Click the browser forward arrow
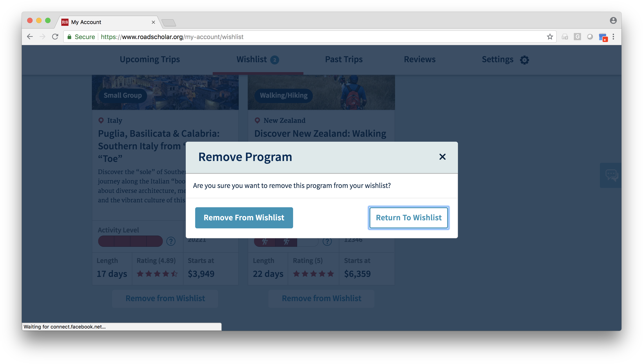The height and width of the screenshot is (364, 643). pyautogui.click(x=42, y=37)
